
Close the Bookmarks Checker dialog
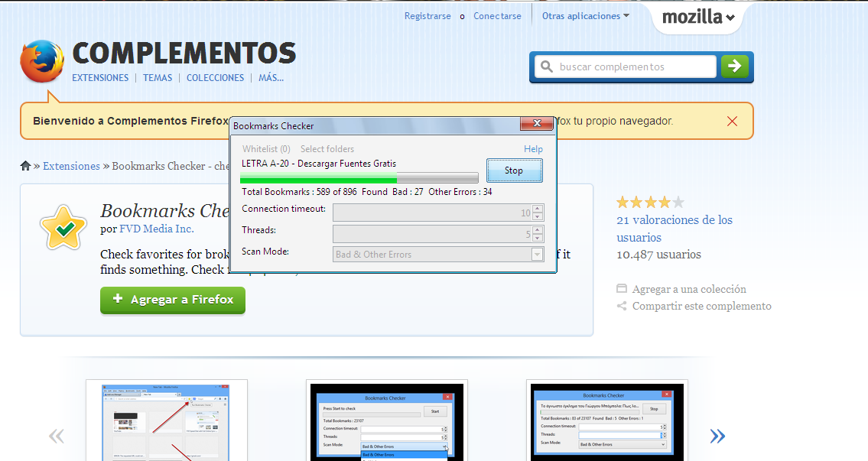click(x=536, y=123)
